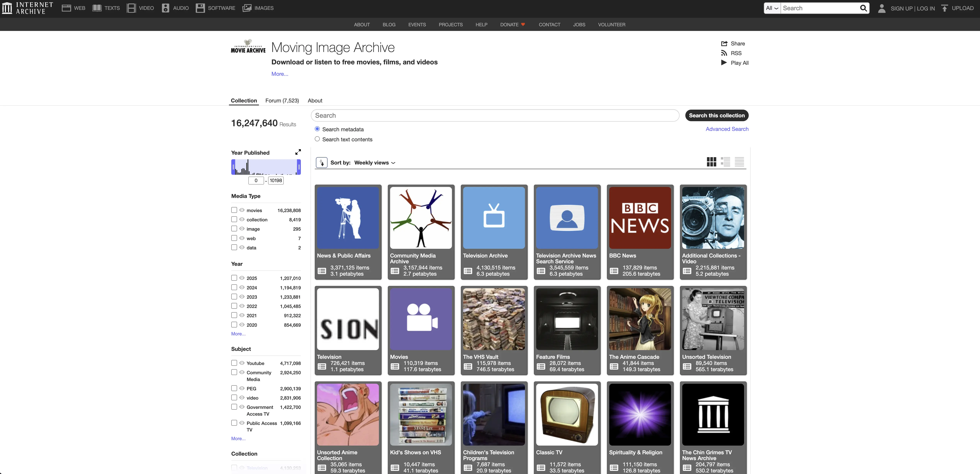
Task: Click Search this collection button
Action: (717, 115)
